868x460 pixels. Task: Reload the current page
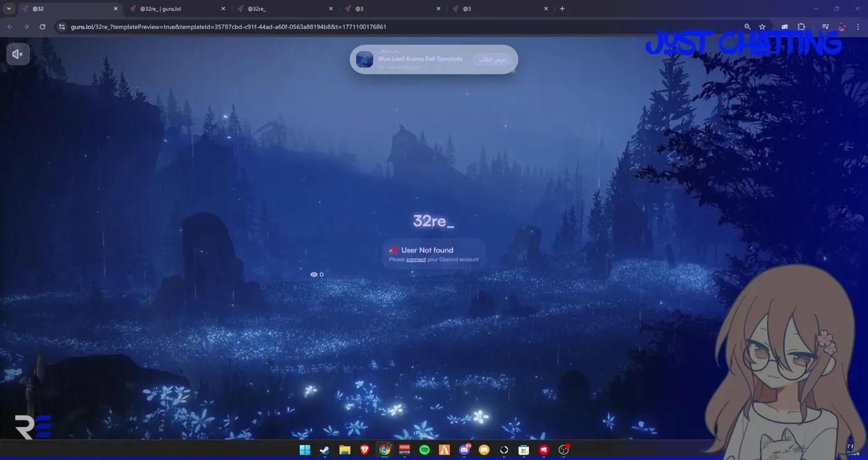pyautogui.click(x=43, y=27)
